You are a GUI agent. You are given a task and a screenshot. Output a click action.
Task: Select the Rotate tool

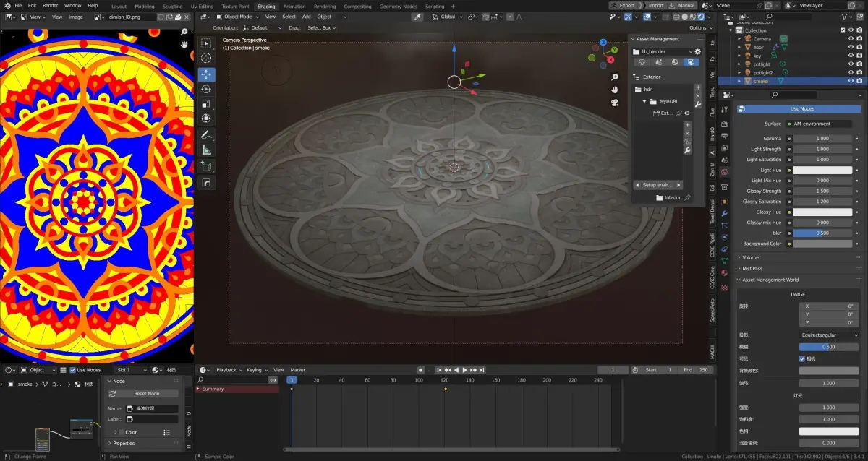click(206, 89)
